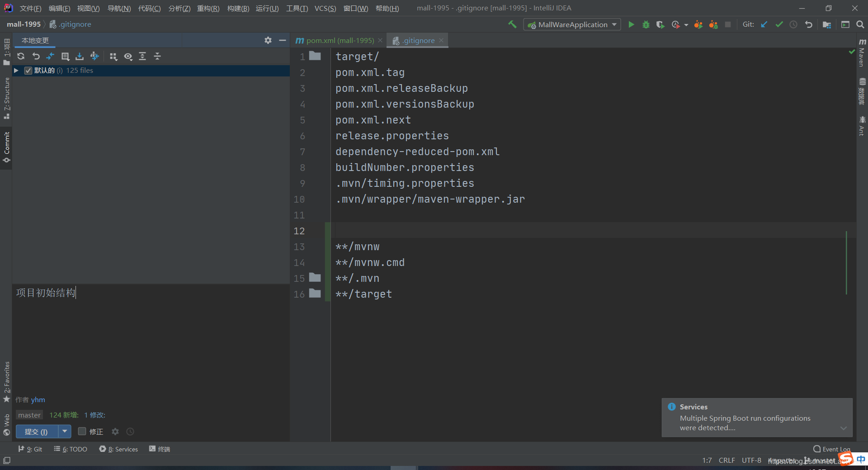Click the orange JRebel run icon

[x=698, y=24]
